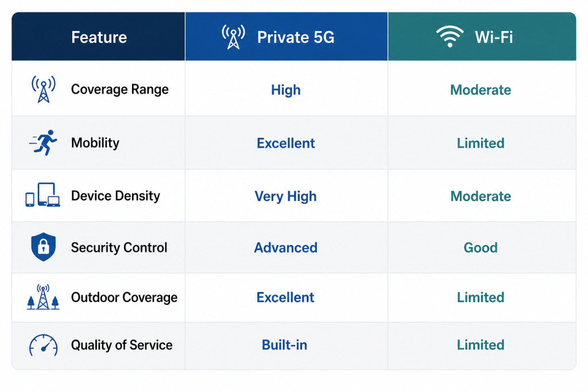Click the Very High value for Device Density
588x392 pixels.
coord(285,196)
